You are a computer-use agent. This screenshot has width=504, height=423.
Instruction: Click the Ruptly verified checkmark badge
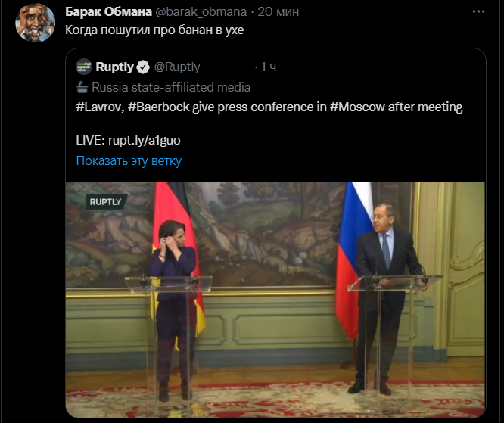click(x=143, y=67)
